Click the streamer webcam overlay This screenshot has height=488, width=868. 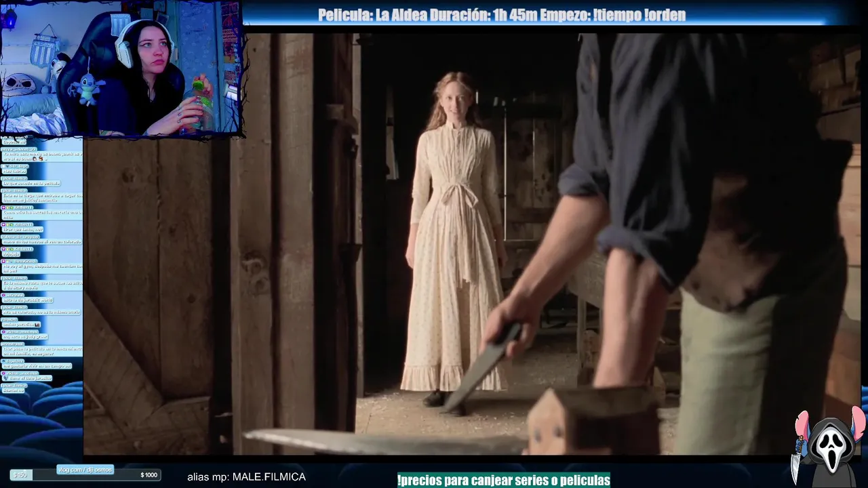point(121,68)
